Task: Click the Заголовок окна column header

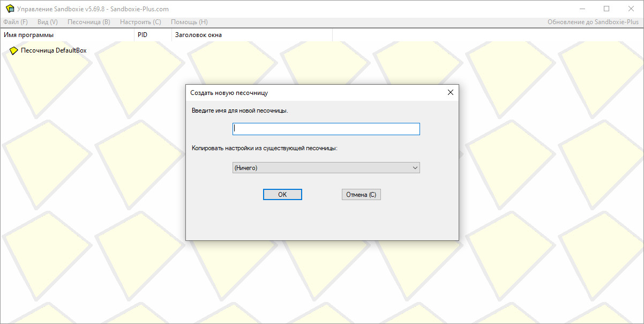Action: pyautogui.click(x=252, y=35)
